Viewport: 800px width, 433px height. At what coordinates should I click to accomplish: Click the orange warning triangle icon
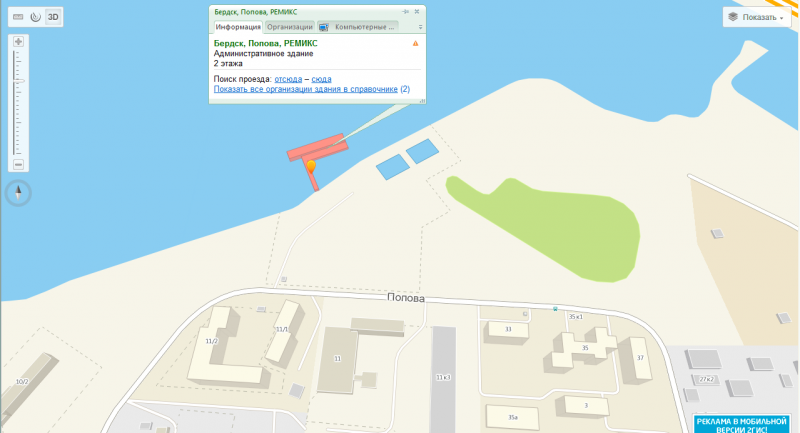(415, 43)
